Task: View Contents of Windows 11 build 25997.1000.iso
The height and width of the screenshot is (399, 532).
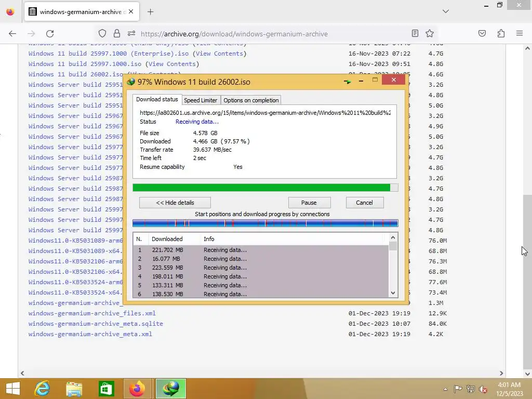Action: pos(172,64)
